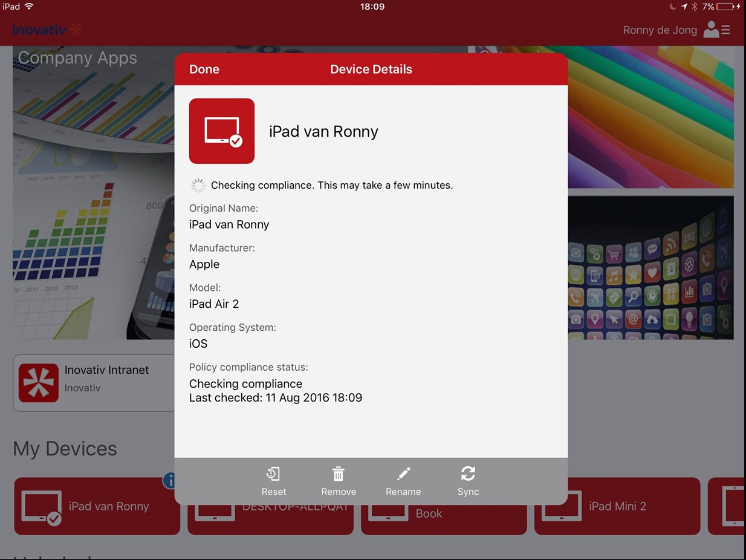
Task: Tap the battery indicator in status bar
Action: coord(725,7)
